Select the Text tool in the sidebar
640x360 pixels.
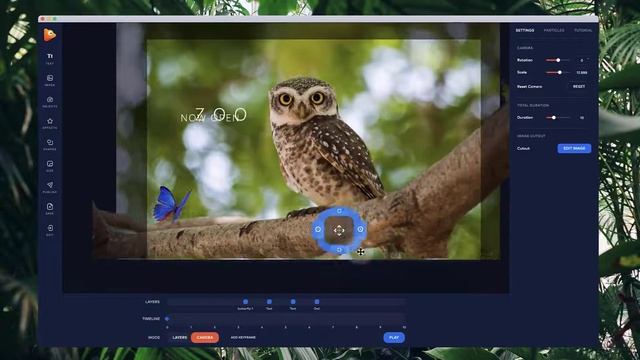point(50,58)
